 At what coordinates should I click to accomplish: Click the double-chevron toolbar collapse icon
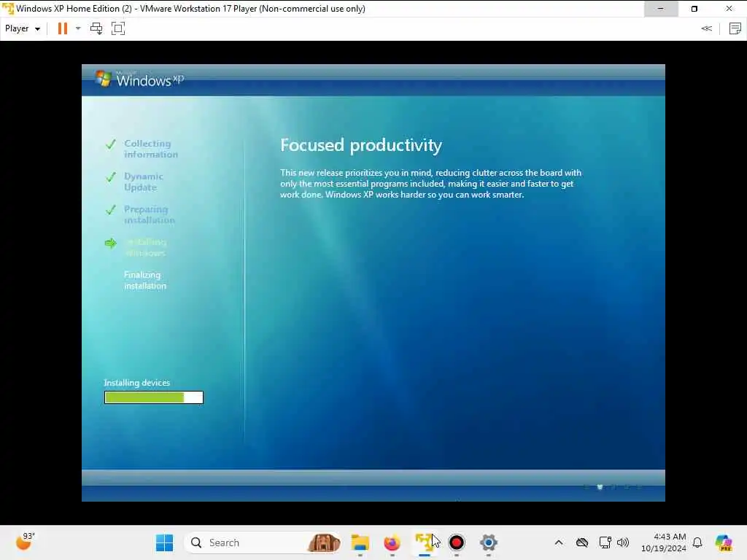[706, 28]
